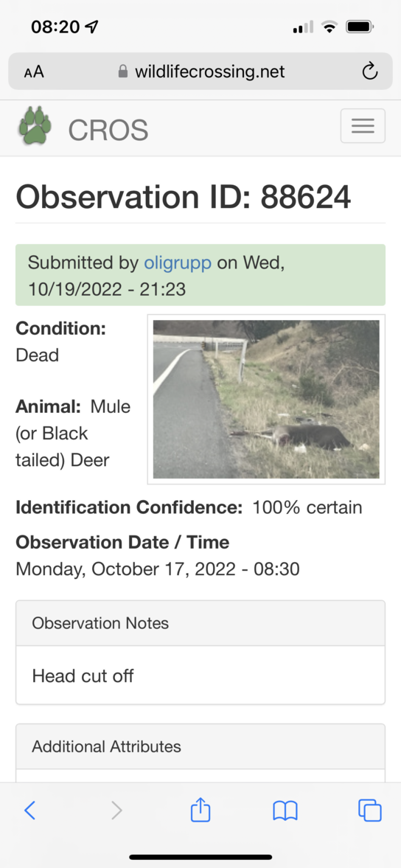Tap the battery indicator in status bar

(x=360, y=27)
